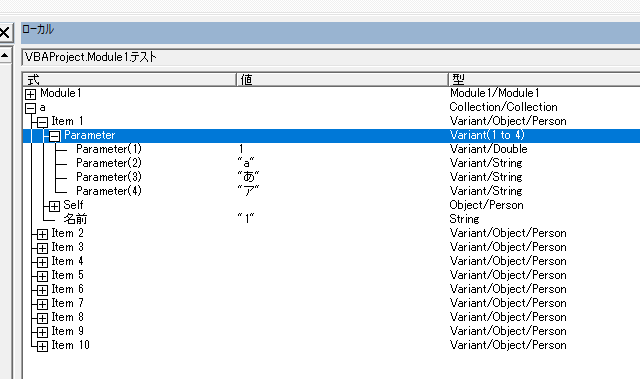Click the Variant/Double type cell
Image resolution: width=640 pixels, height=379 pixels.
tap(489, 149)
